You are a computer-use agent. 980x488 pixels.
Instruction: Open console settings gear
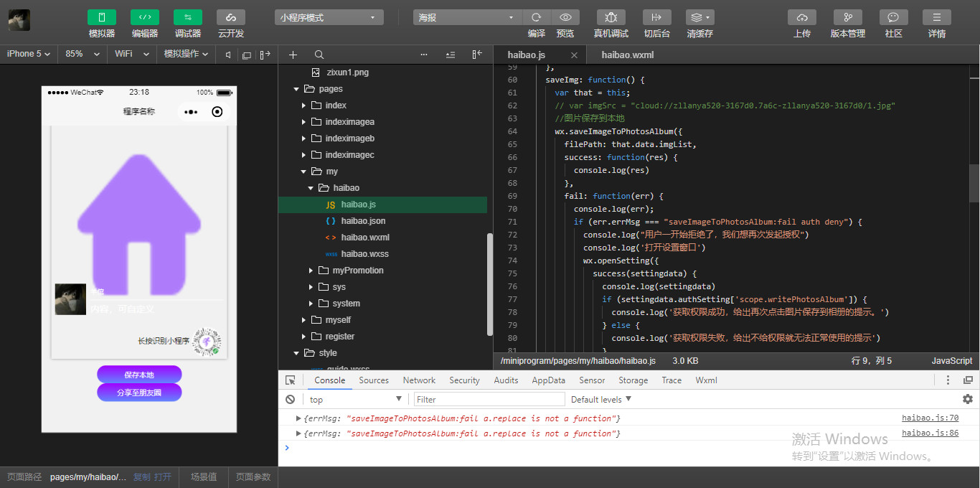click(x=967, y=400)
